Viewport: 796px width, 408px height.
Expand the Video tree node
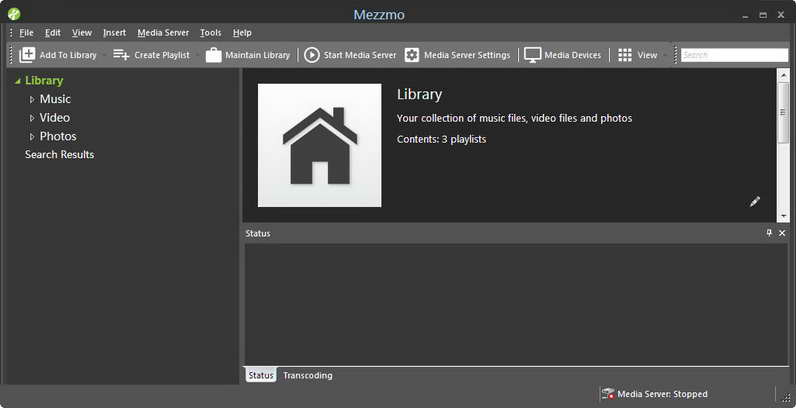(32, 118)
